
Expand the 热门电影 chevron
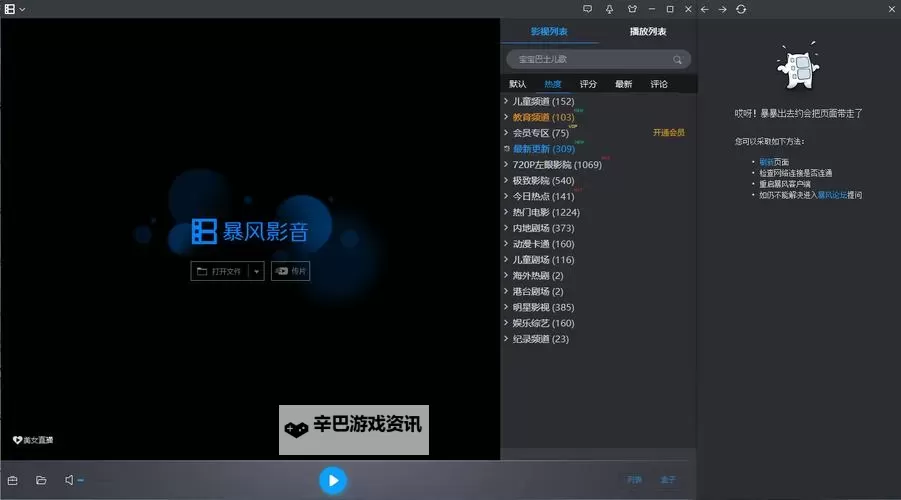coord(506,212)
